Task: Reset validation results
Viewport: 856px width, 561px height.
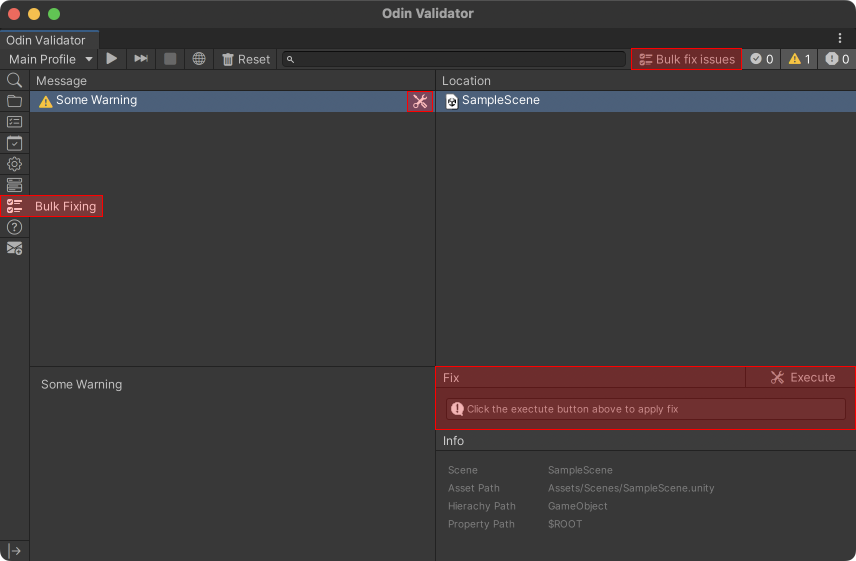Action: 246,59
